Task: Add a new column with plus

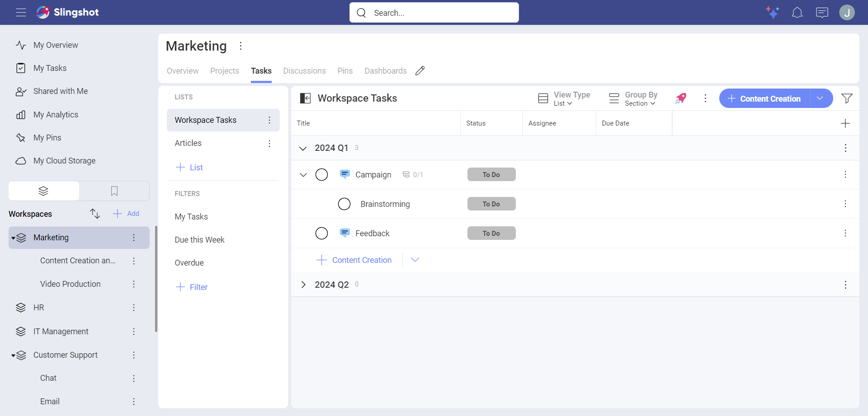Action: click(845, 123)
